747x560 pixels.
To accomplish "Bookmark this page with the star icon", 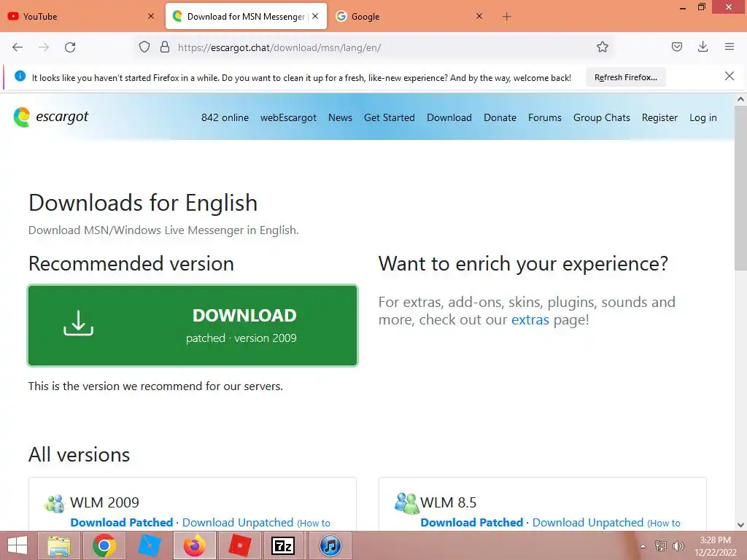I will coord(602,47).
